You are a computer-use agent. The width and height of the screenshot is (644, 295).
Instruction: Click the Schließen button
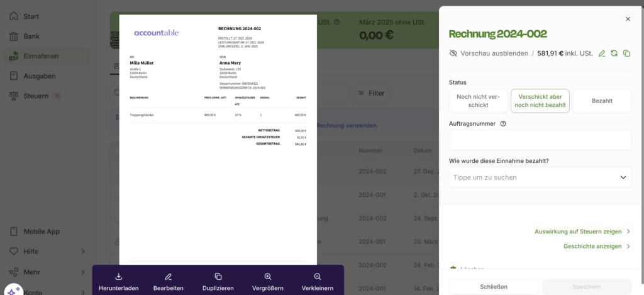[493, 287]
